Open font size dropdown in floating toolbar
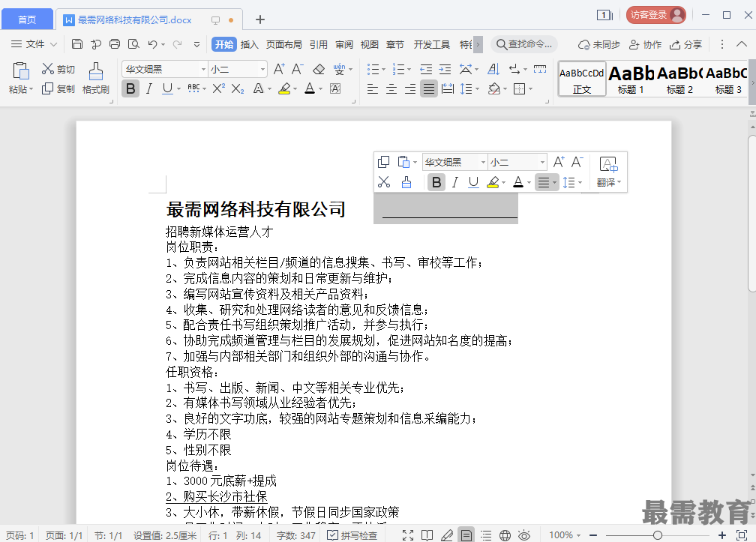 click(x=542, y=163)
